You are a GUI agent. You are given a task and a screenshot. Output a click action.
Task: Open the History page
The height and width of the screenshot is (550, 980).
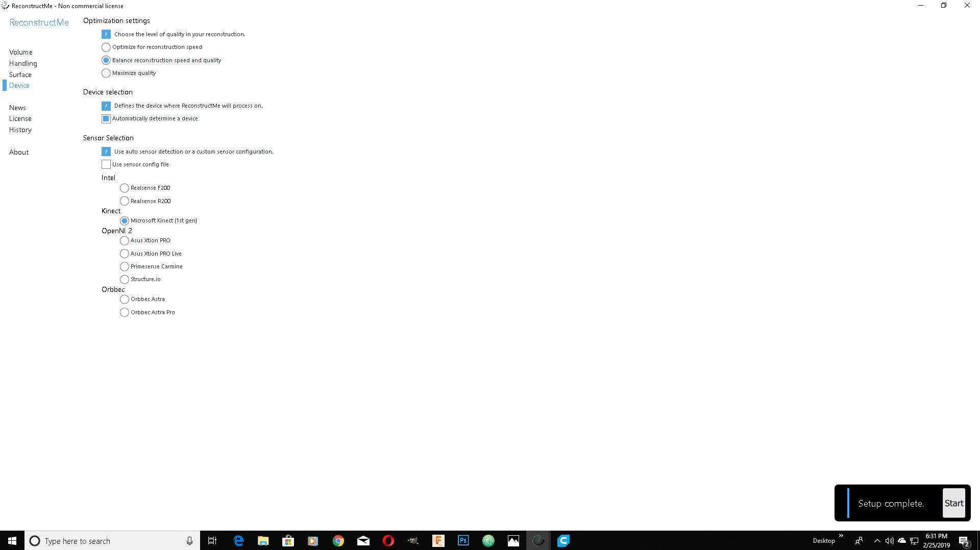coord(20,130)
